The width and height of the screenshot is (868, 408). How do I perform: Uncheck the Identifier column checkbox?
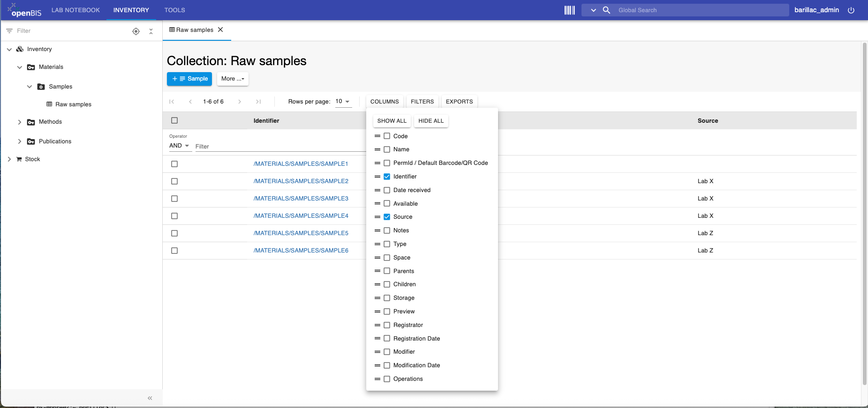click(x=387, y=177)
